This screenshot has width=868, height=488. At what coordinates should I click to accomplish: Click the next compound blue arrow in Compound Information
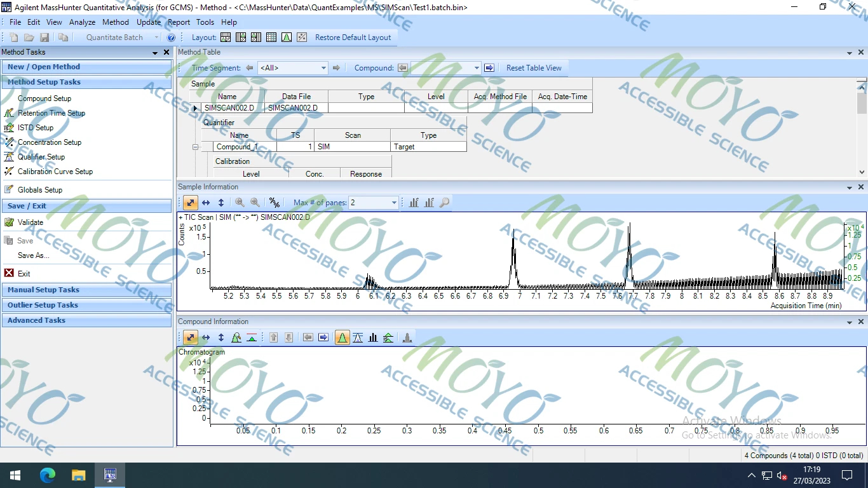tap(323, 337)
